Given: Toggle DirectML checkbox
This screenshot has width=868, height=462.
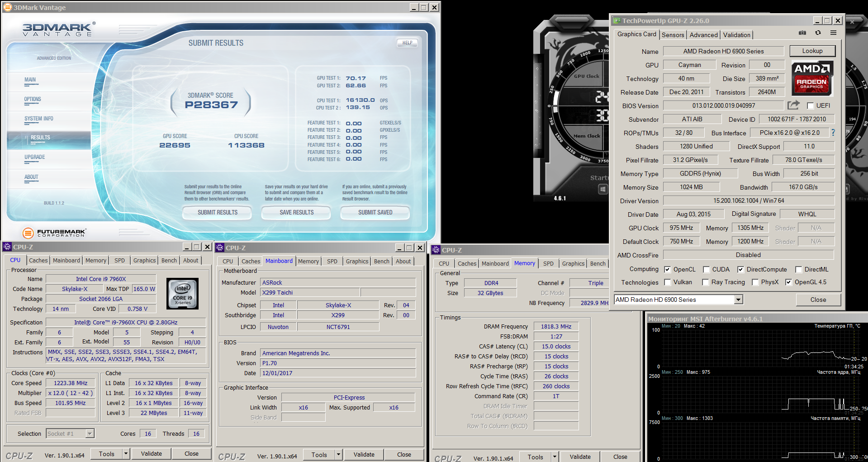Looking at the screenshot, I should coord(798,269).
